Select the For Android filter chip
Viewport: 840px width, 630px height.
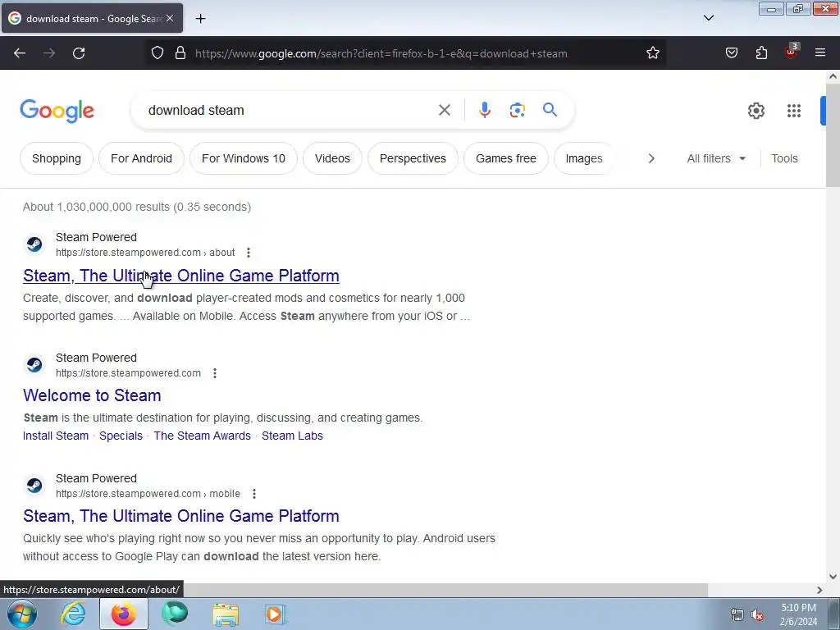141,158
